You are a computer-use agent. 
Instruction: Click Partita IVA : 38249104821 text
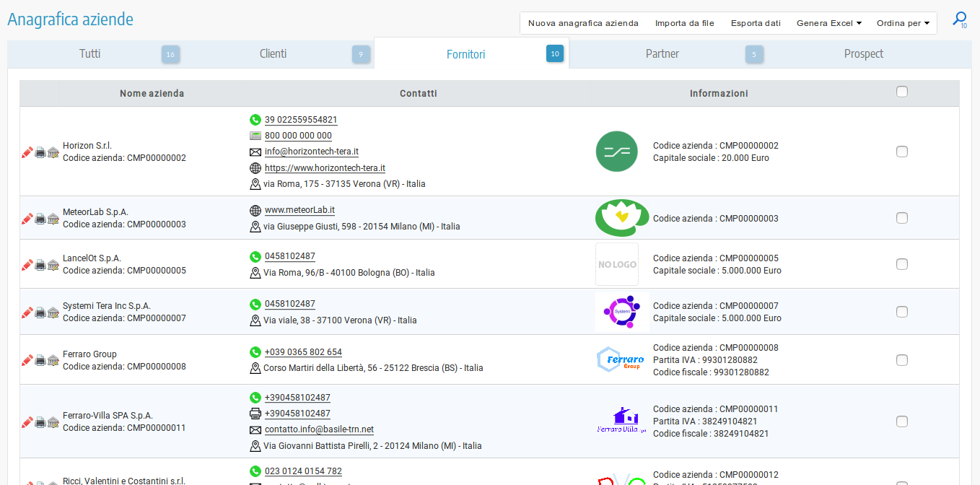pos(705,421)
